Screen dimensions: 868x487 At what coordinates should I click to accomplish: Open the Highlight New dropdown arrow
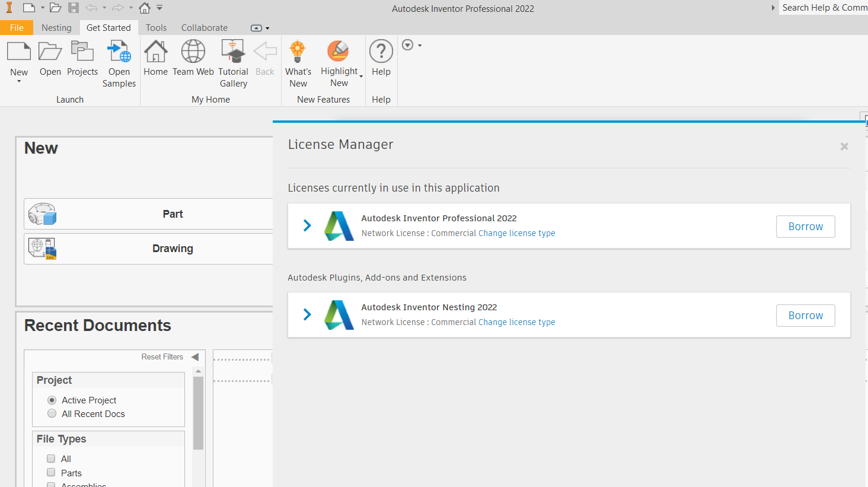(361, 77)
